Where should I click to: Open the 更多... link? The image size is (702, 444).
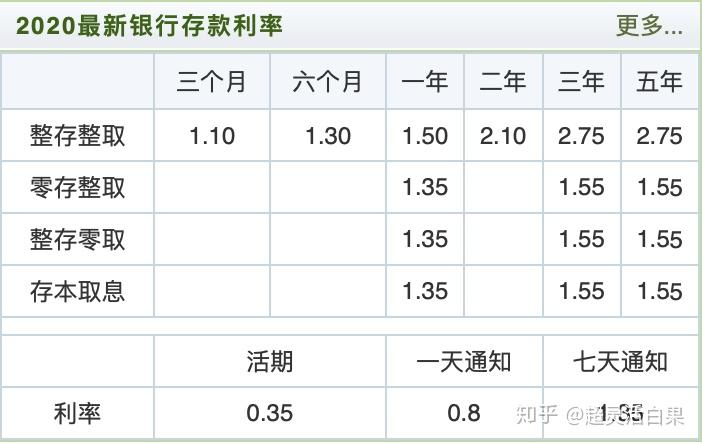click(649, 26)
